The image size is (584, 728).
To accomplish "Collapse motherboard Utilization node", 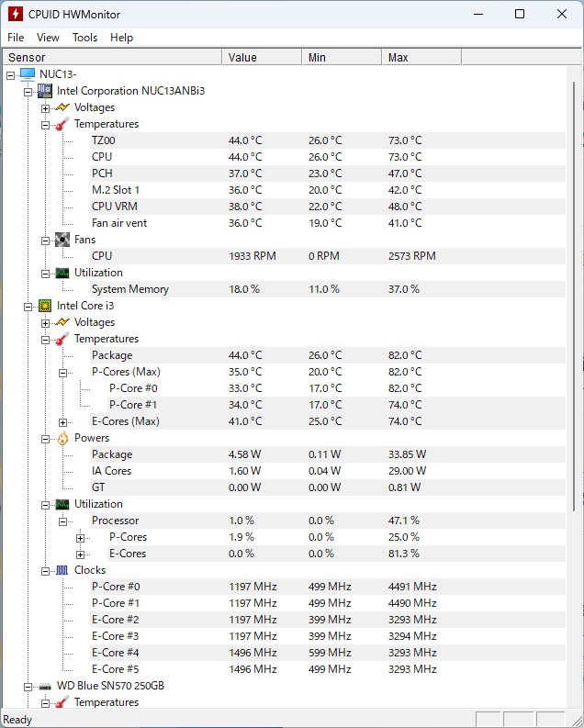I will [x=46, y=274].
